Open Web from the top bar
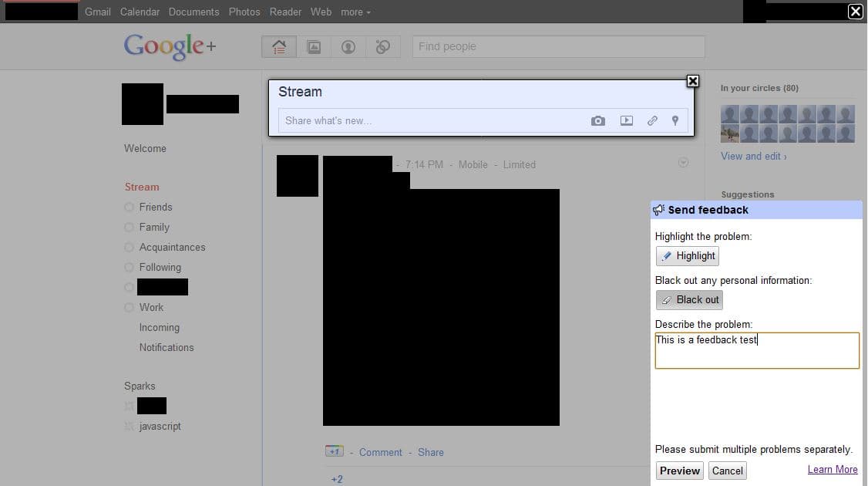 pyautogui.click(x=321, y=12)
